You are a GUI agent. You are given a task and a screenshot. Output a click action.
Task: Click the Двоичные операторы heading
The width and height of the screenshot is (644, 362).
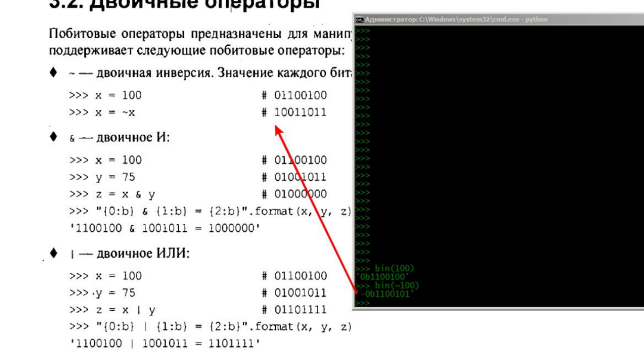coord(185,5)
